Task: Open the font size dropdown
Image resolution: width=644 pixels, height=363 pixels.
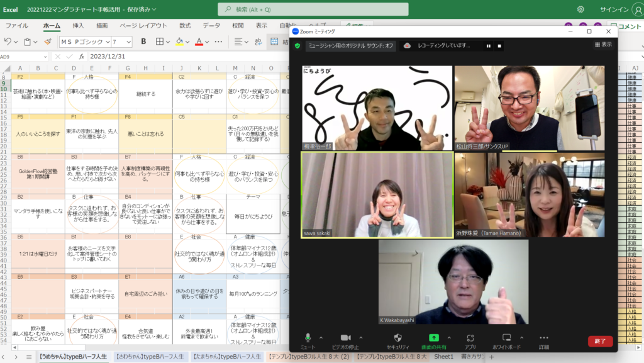Action: [128, 42]
